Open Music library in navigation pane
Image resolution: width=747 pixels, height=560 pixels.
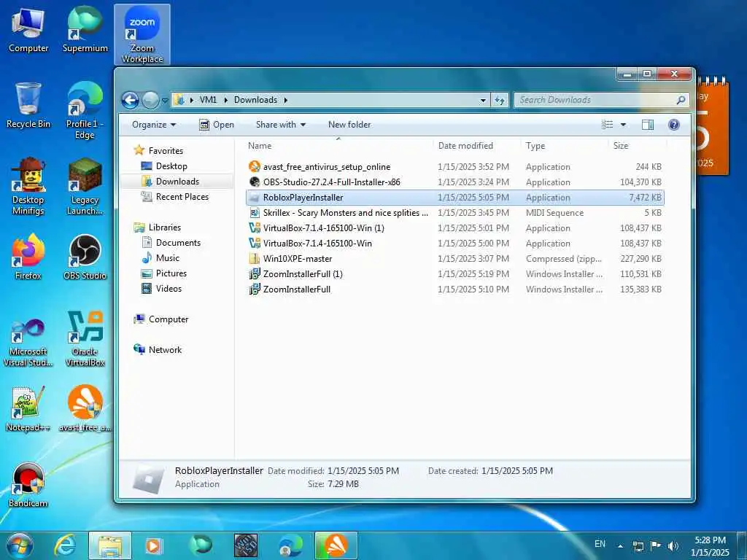click(x=168, y=257)
